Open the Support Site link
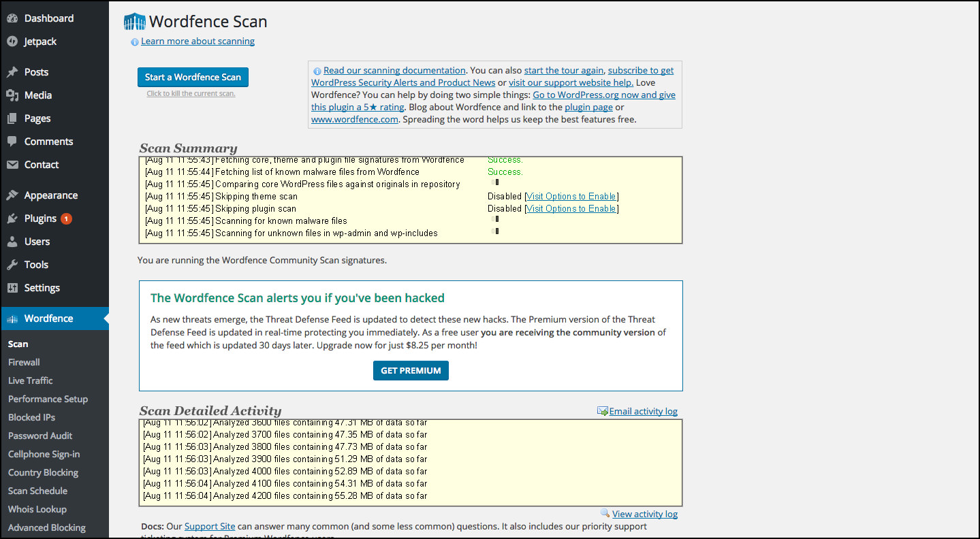Viewport: 980px width, 539px height. (x=210, y=526)
